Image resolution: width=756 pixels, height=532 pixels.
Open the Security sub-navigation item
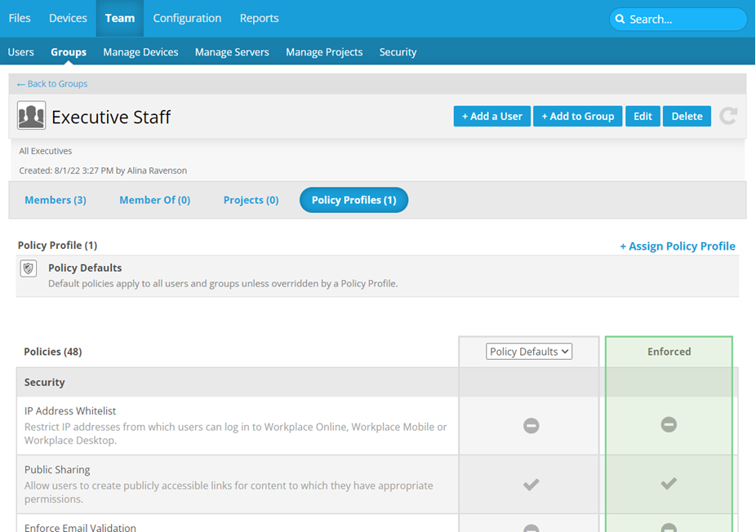(398, 52)
